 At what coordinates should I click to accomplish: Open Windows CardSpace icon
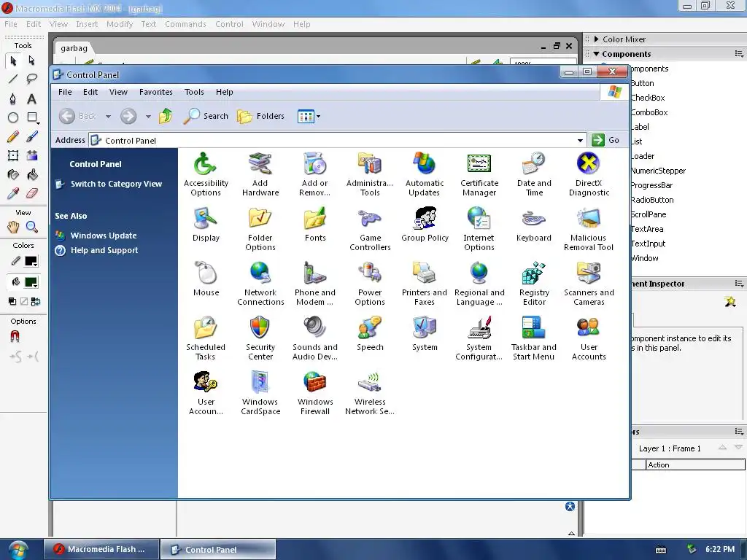(260, 393)
